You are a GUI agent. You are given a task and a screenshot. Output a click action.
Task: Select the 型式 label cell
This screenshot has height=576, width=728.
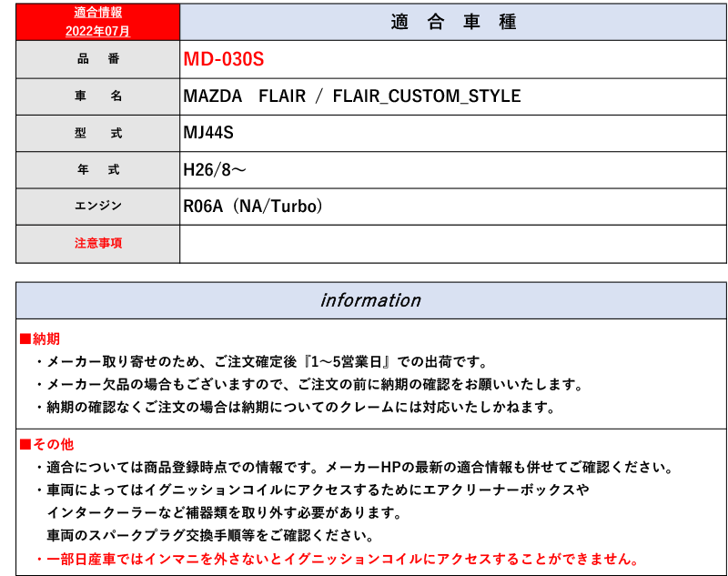tap(98, 133)
